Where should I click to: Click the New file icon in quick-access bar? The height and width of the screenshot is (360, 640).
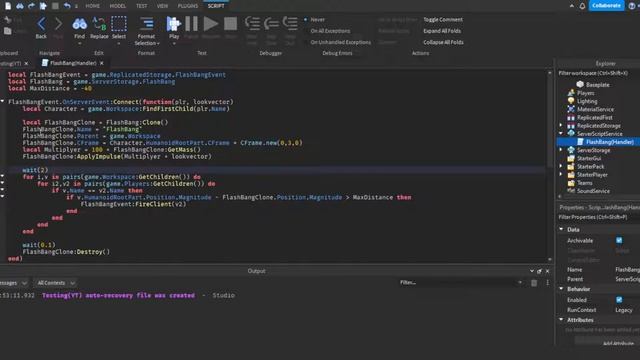pyautogui.click(x=8, y=6)
